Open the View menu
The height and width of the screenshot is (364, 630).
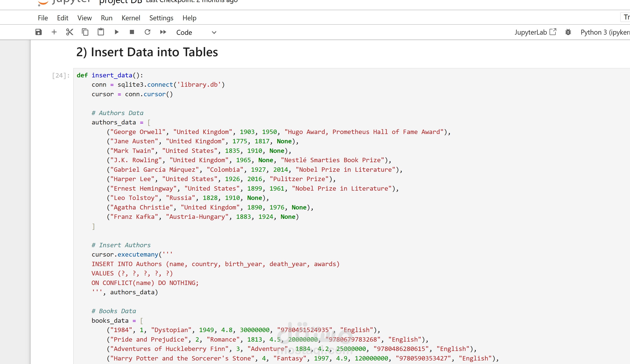tap(84, 18)
